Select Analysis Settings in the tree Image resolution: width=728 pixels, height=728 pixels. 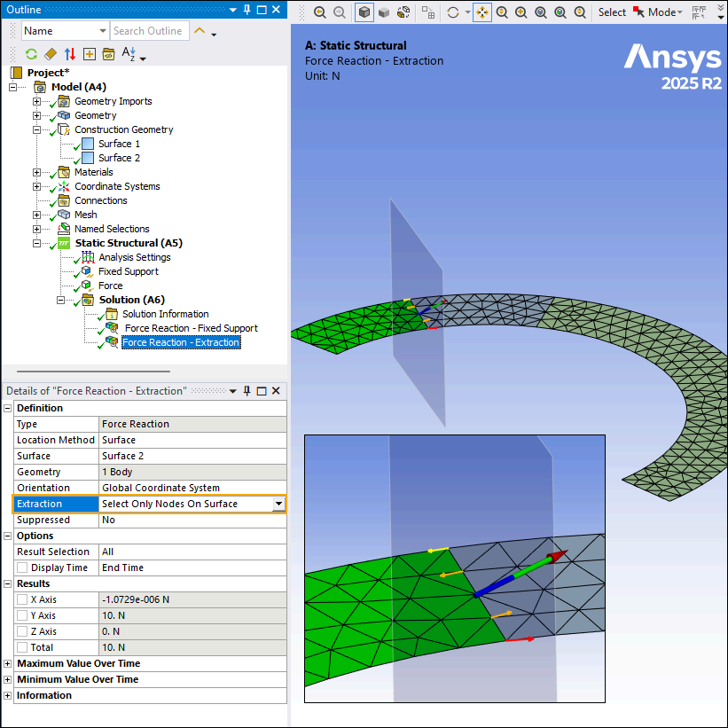click(x=135, y=257)
